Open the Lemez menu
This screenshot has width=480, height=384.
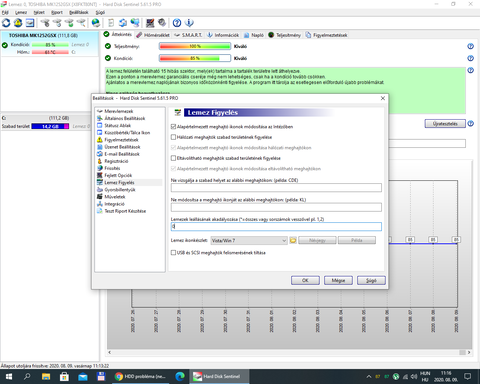pyautogui.click(x=21, y=12)
